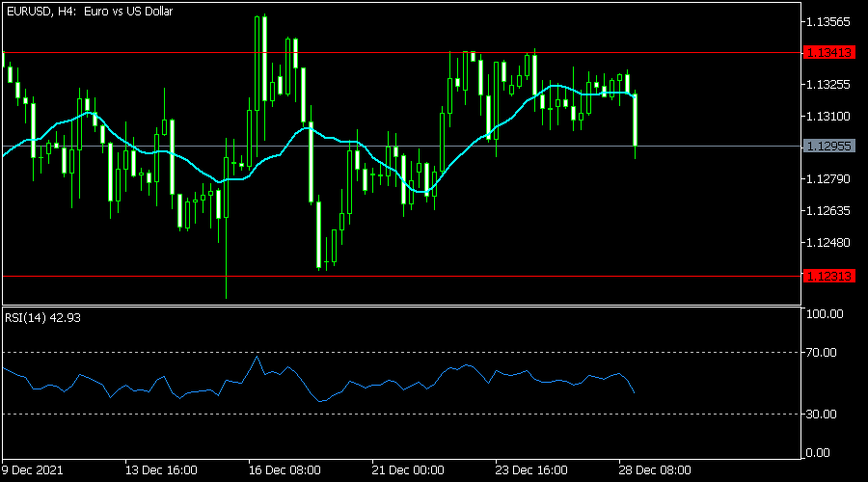The height and width of the screenshot is (482, 868).
Task: Click the red 1.12313 support price label
Action: coord(828,276)
